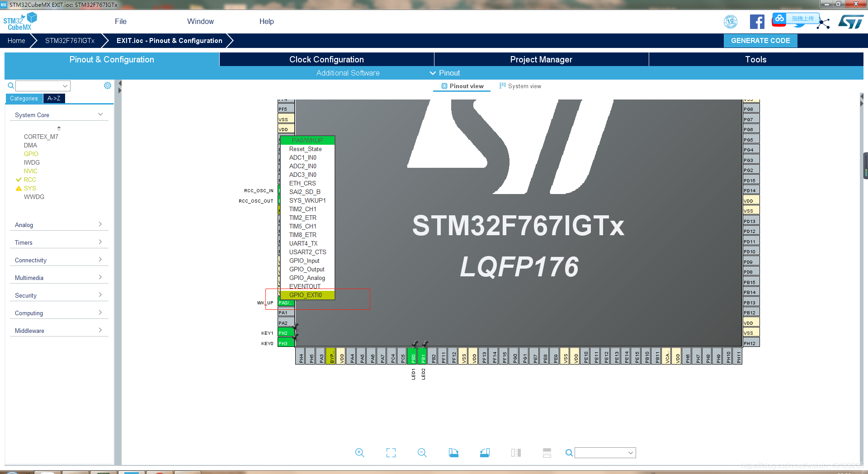Open the Help menu
The height and width of the screenshot is (474, 868).
pos(267,21)
